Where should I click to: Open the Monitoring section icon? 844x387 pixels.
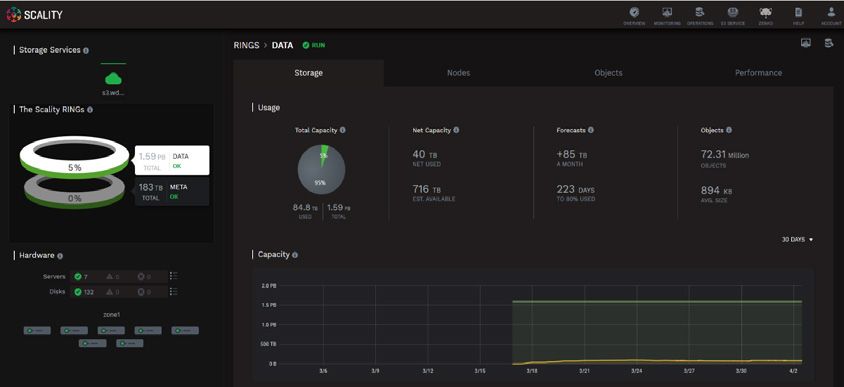coord(667,16)
